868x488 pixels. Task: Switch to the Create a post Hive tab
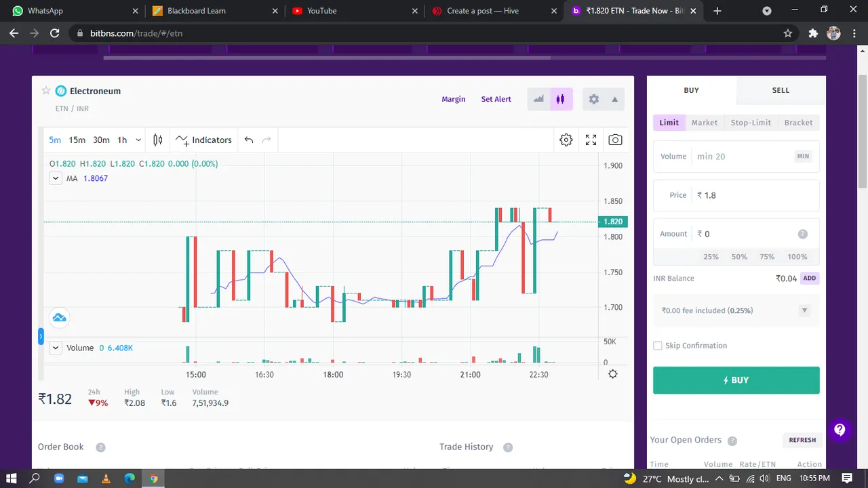pos(492,11)
